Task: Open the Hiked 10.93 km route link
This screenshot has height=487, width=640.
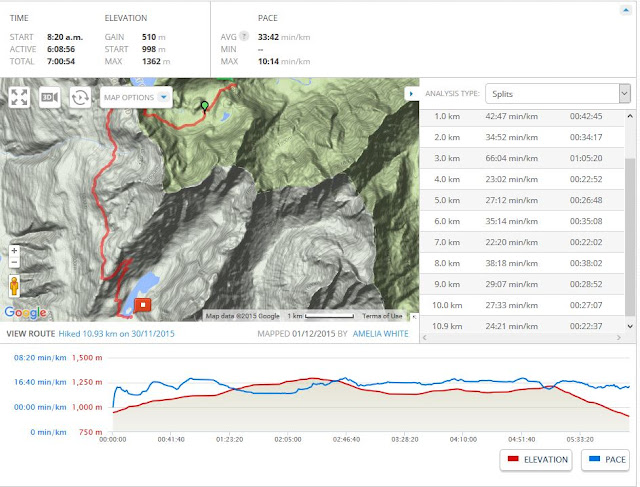Action: click(x=116, y=334)
